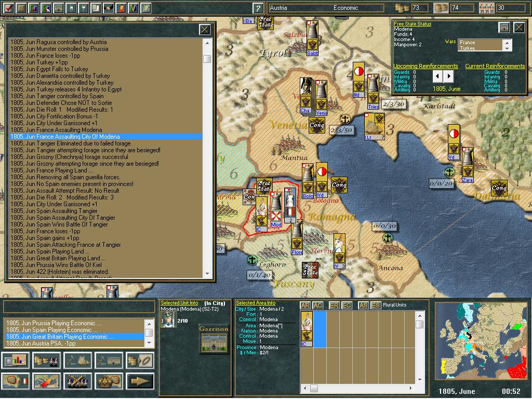532x399 pixels.
Task: Click the province to flag button
Action: (x=16, y=381)
